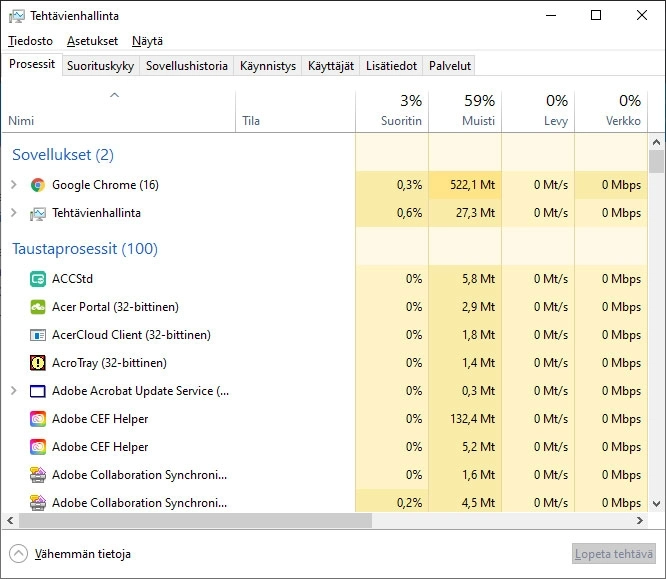Screen dimensions: 666x579
Task: Click the AcroTray icon
Action: [38, 363]
